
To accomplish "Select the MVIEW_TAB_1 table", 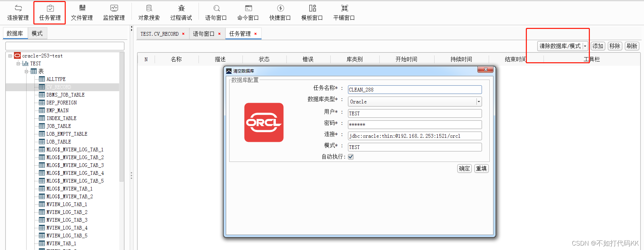I will point(61,243).
